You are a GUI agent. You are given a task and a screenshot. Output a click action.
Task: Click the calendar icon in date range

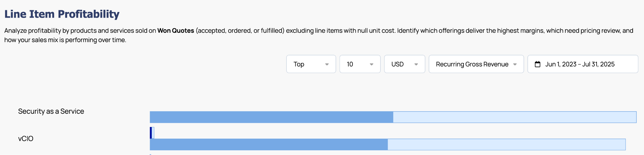pos(538,64)
